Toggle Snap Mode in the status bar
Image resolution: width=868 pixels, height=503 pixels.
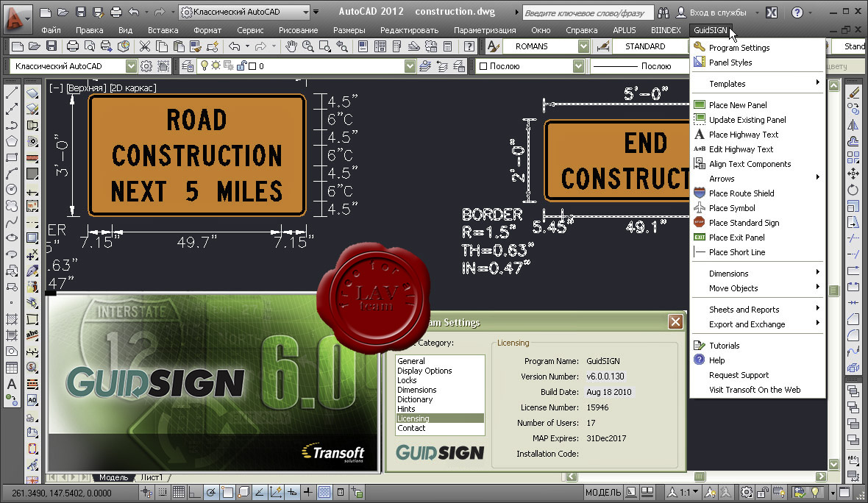162,492
